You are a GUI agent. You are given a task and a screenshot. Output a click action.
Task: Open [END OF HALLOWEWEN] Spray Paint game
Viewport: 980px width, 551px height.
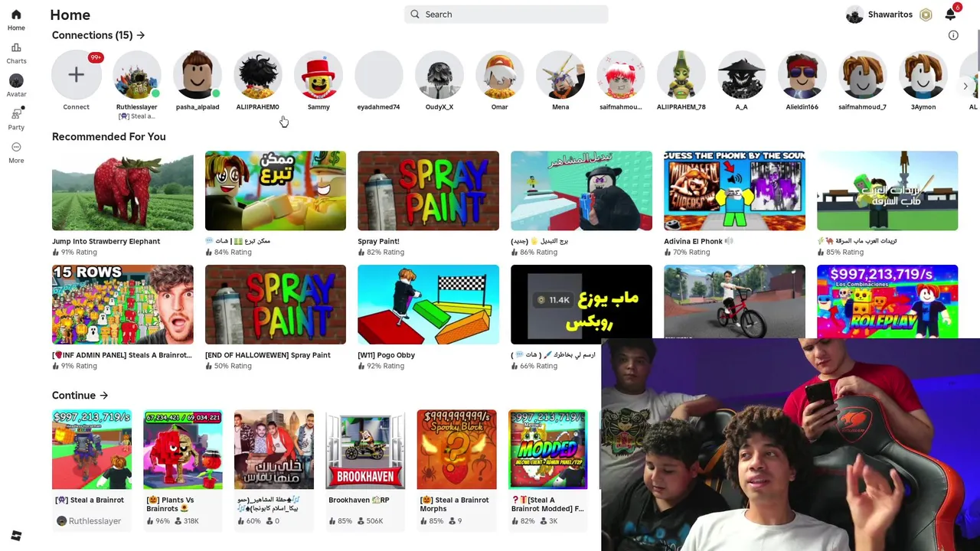[276, 305]
